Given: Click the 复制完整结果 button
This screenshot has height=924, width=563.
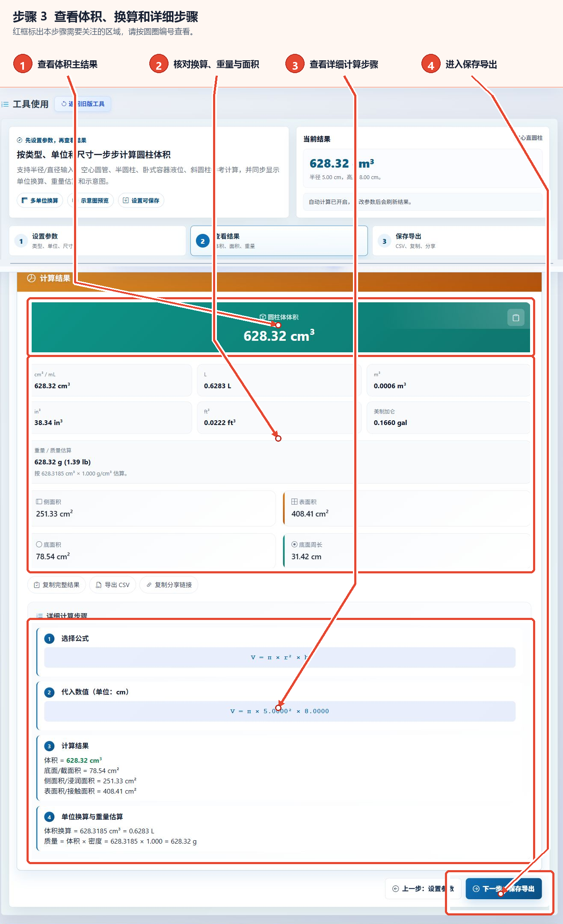Looking at the screenshot, I should (57, 585).
